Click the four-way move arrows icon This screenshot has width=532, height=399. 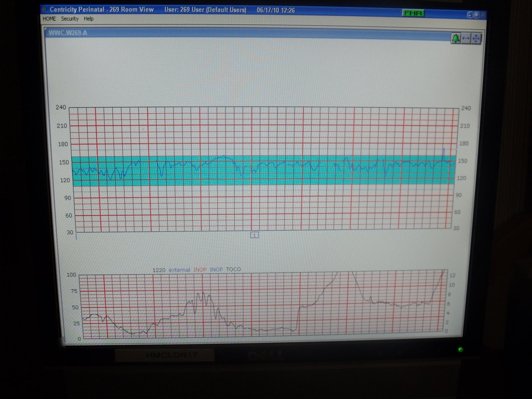[x=476, y=39]
